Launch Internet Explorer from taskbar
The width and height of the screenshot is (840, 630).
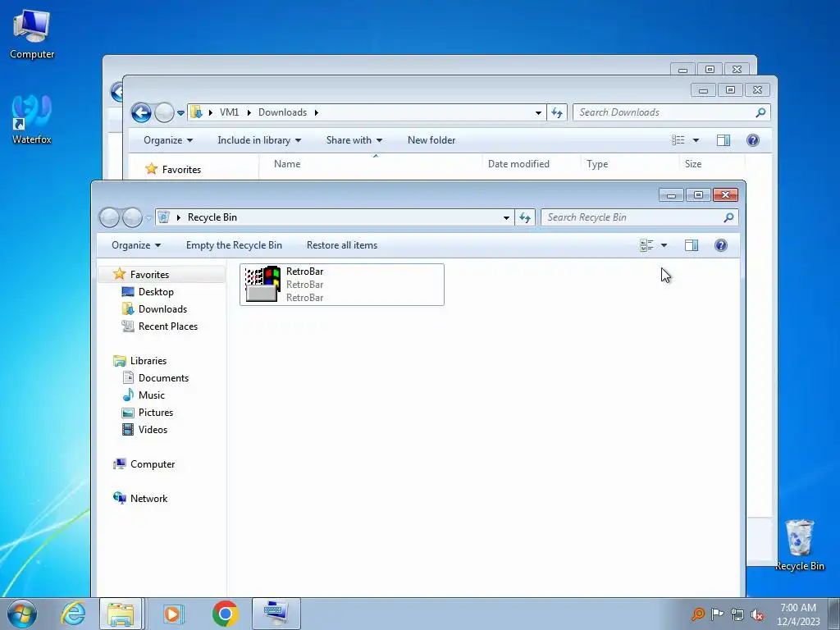(x=72, y=614)
